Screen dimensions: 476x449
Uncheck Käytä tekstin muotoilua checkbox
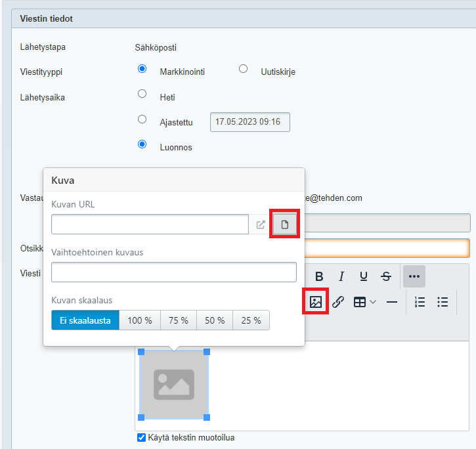click(x=141, y=438)
